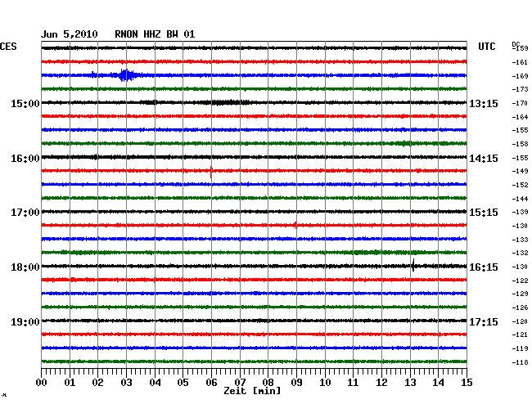Screen dimensions: 532x404
Task: Click the DC offset value "-120"
Action: [x=520, y=321]
